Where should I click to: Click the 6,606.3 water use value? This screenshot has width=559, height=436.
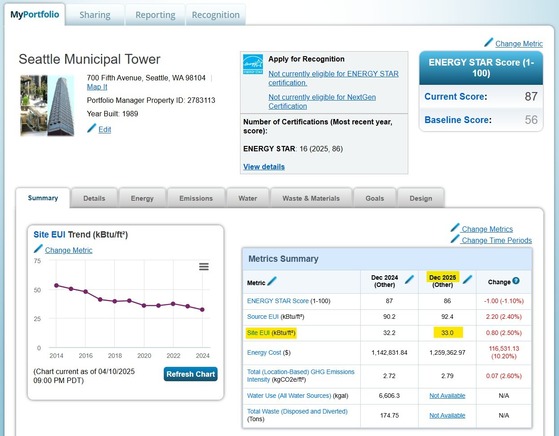tap(389, 395)
